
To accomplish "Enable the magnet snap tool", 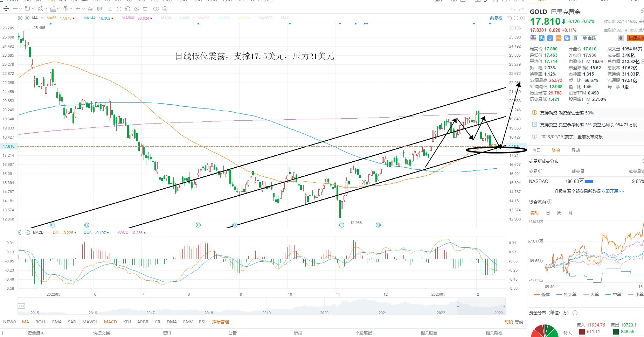I will [x=119, y=9].
